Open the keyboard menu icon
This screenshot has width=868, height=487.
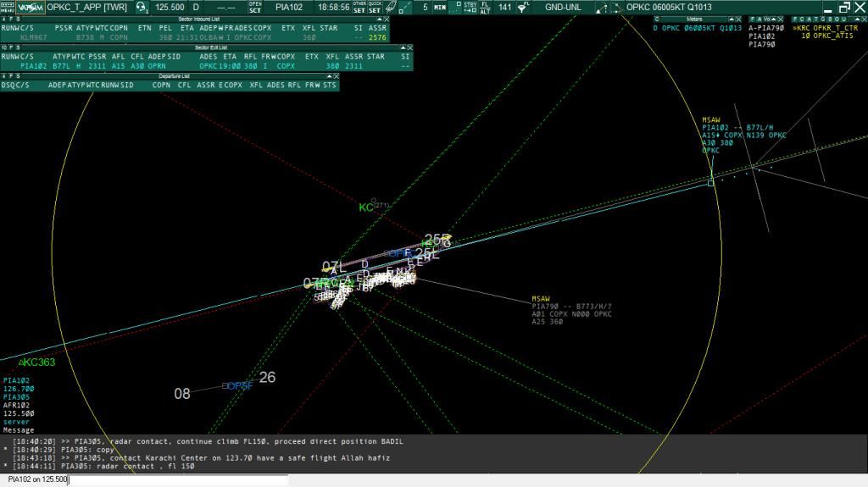click(x=8, y=8)
